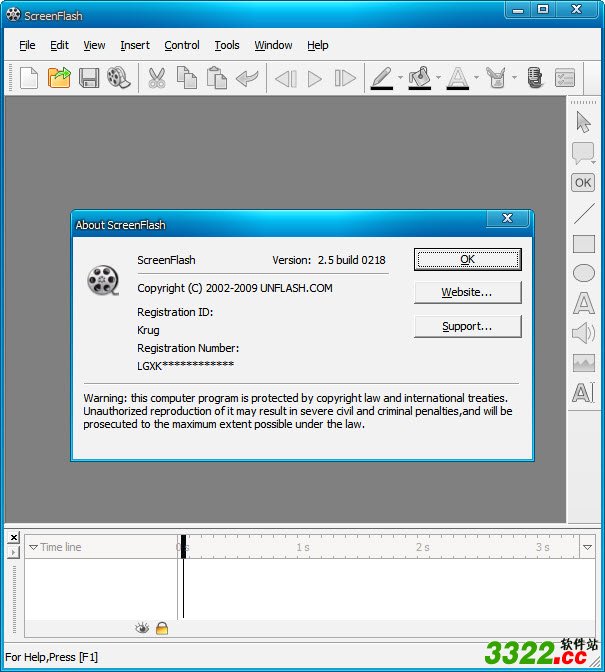Open the Edit menu
This screenshot has height=672, width=605.
coord(59,45)
